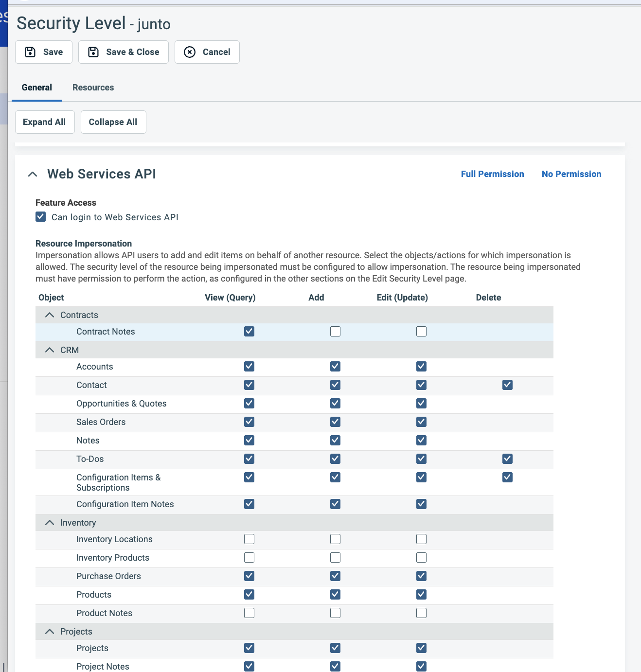Uncheck View for Projects row

pyautogui.click(x=249, y=648)
